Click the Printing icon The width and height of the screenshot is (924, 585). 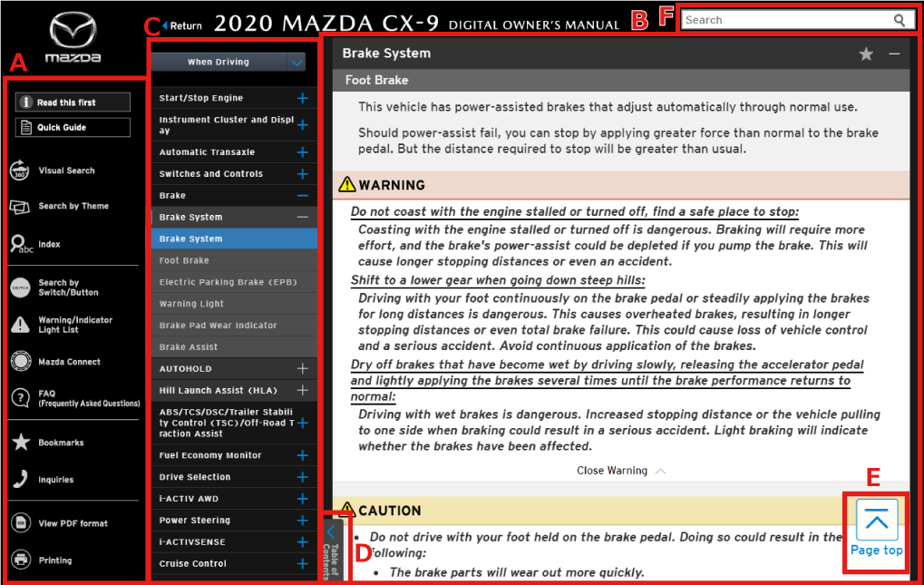(21, 560)
